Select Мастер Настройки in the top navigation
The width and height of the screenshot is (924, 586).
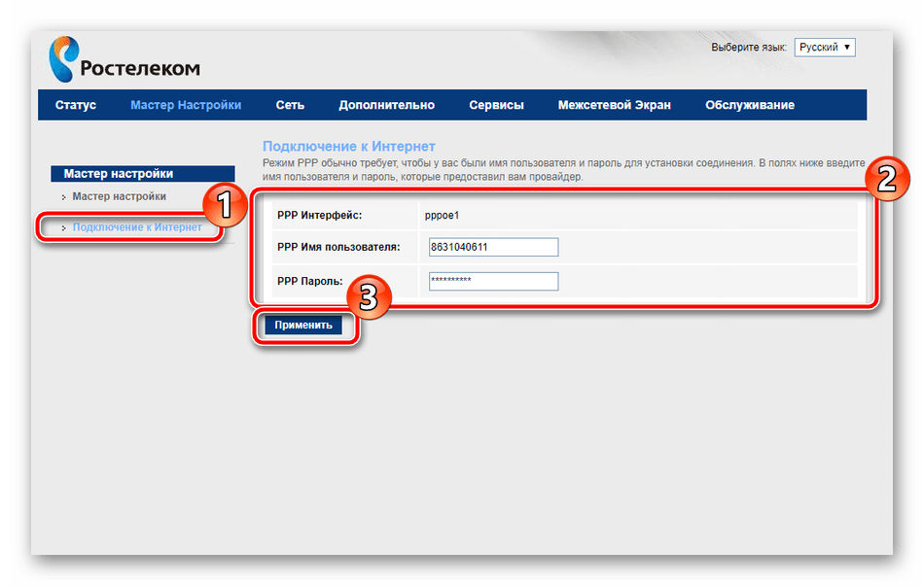coord(186,105)
